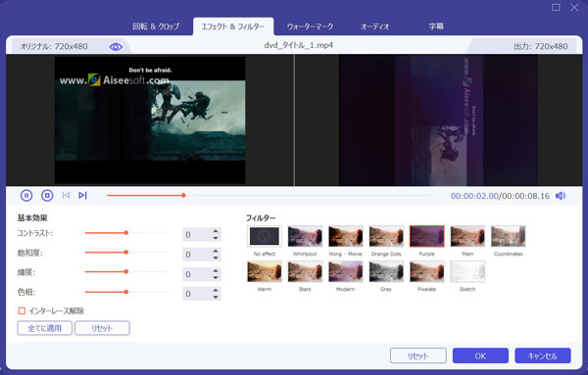Click the 全てに適用 button
588x375 pixels.
pos(45,328)
